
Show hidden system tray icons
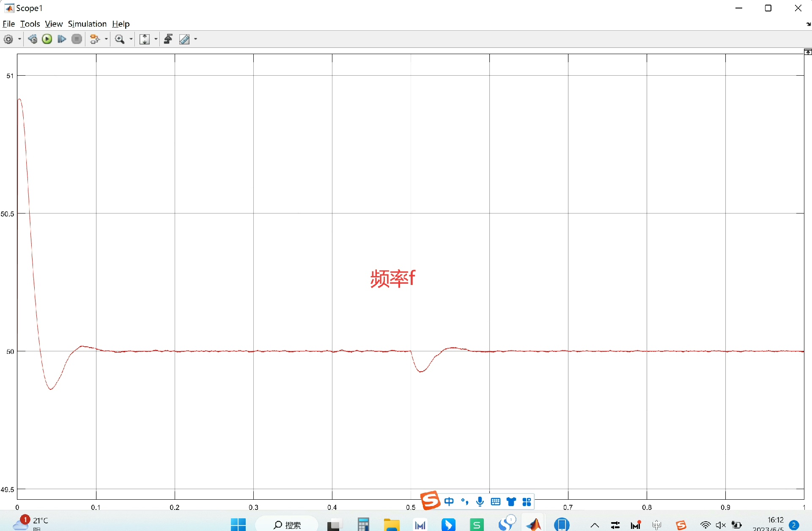click(595, 526)
